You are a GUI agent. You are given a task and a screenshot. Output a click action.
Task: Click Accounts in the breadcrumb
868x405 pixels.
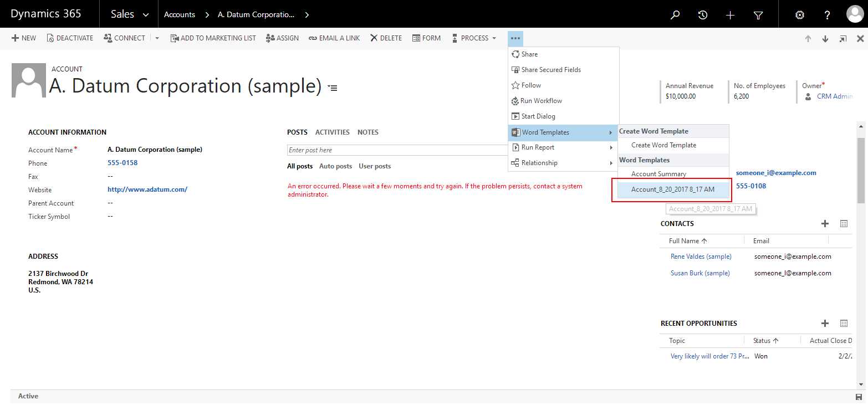(x=180, y=15)
